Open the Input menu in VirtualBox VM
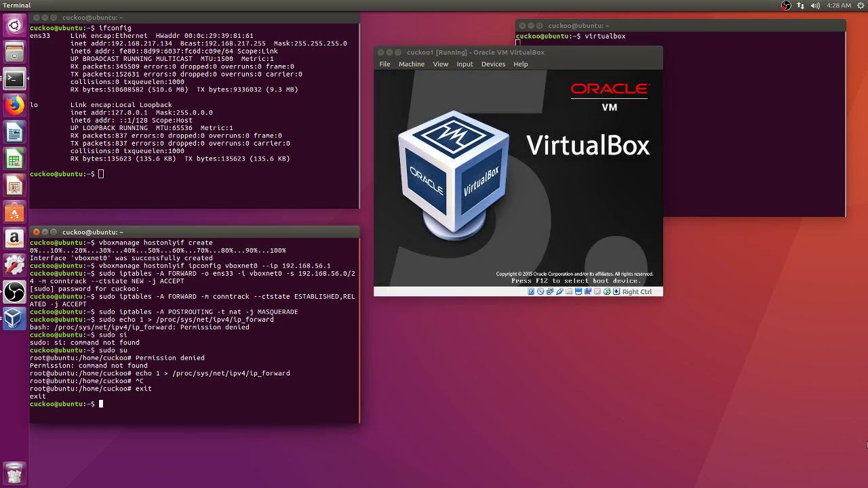 [x=465, y=64]
